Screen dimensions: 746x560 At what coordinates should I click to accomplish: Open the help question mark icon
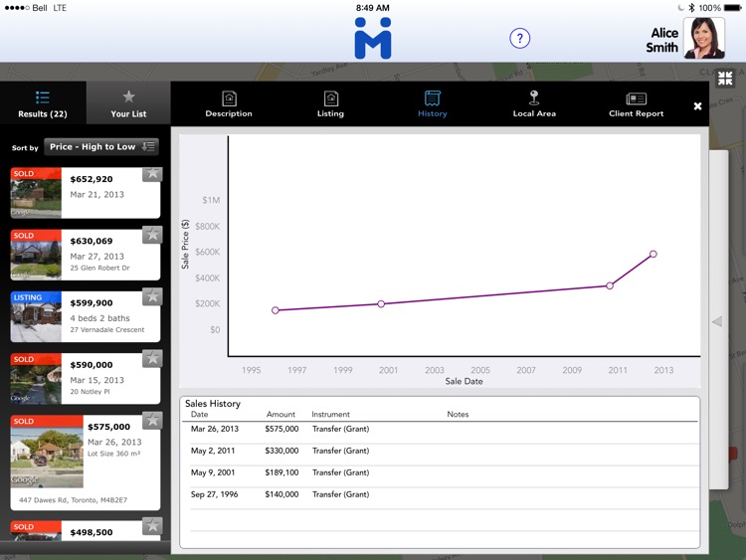pos(519,38)
